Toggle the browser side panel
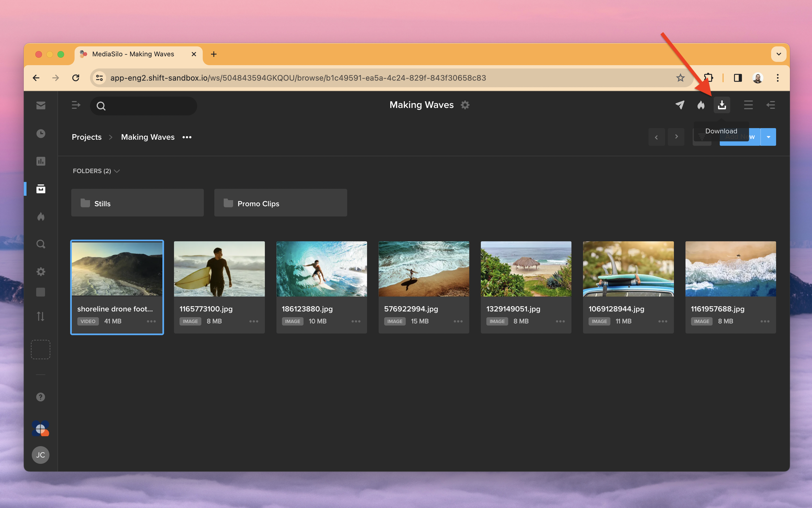 click(x=738, y=78)
